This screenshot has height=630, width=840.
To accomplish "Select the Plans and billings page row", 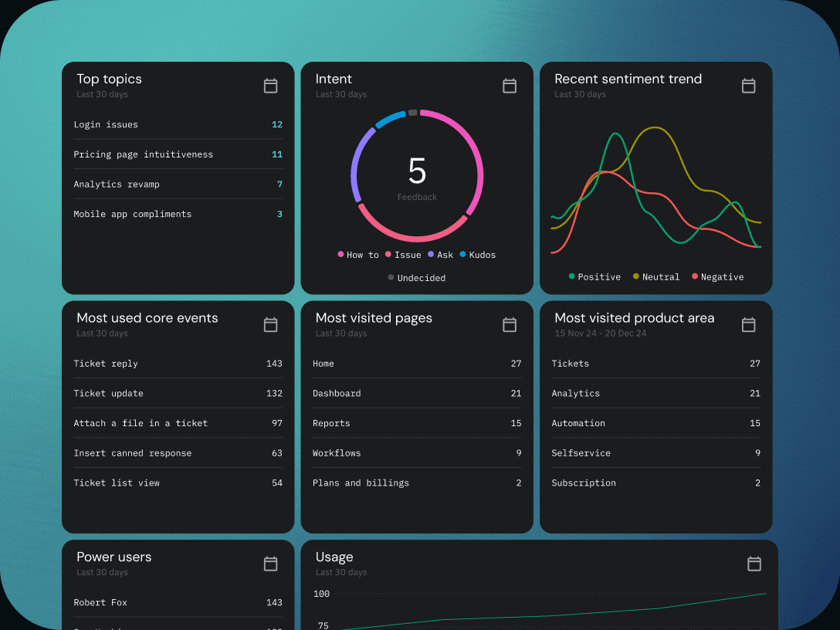I will [x=417, y=483].
